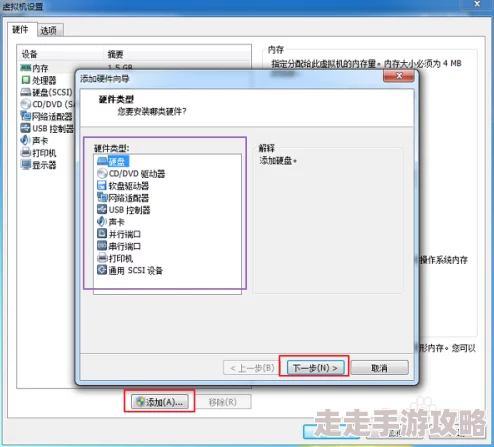
Task: Pick USB 控制器 in hardware type list
Action: tap(124, 210)
